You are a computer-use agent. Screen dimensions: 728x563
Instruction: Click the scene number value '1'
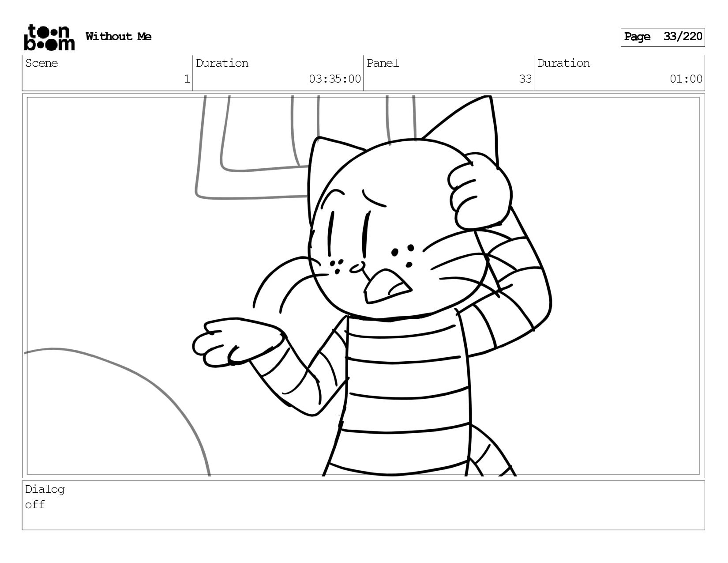coord(187,79)
